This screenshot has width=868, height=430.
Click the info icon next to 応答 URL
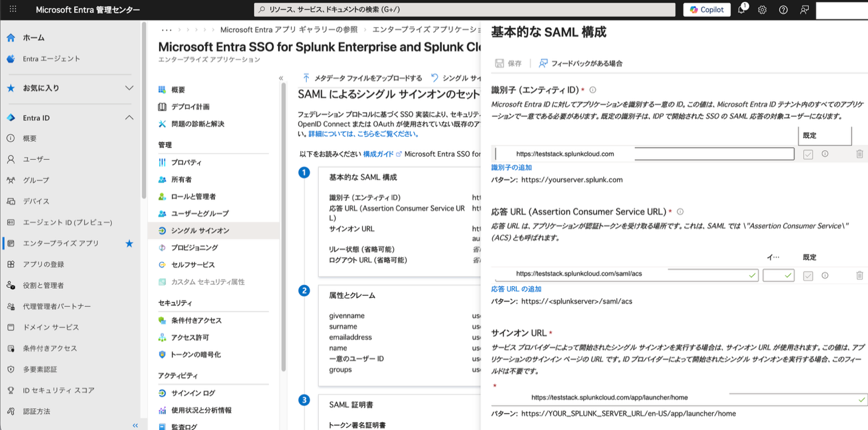(x=680, y=211)
